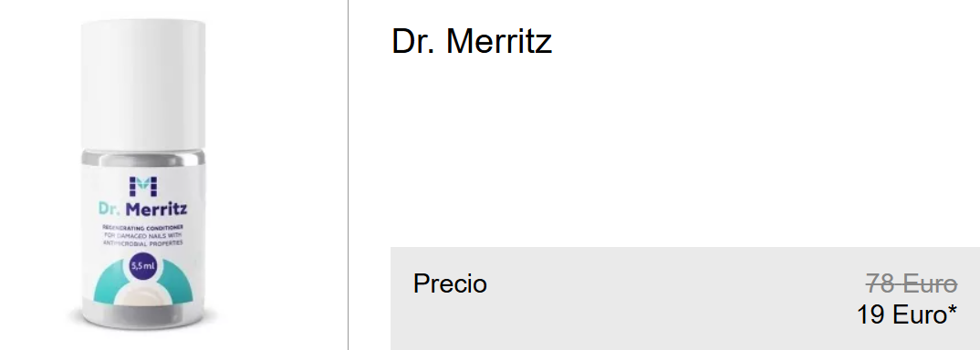
Task: Click the Dr. Merritz product title heading
Action: [x=472, y=42]
